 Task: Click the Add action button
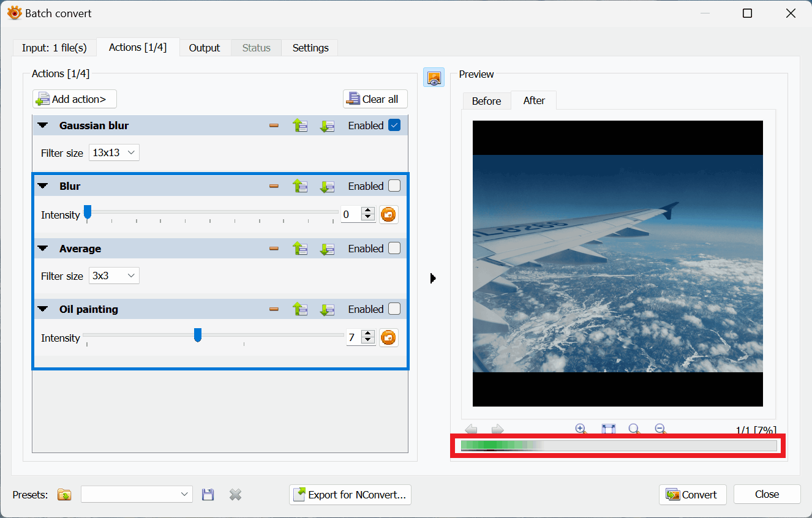75,99
